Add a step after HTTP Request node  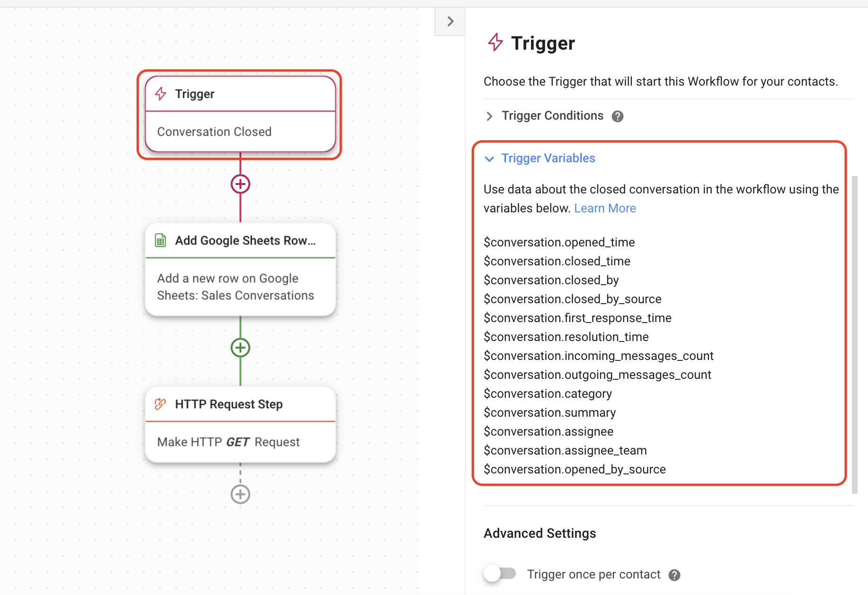pyautogui.click(x=240, y=494)
